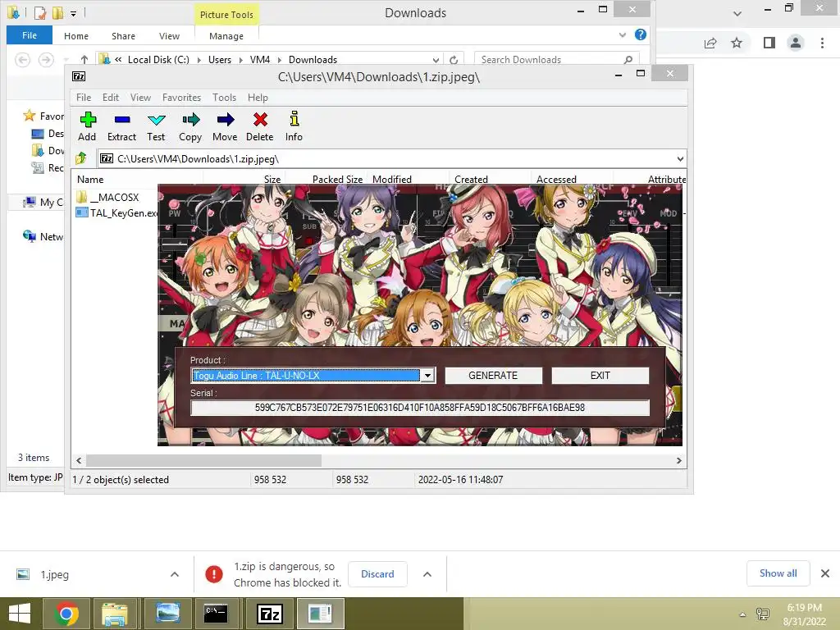840x630 pixels.
Task: Expand options chevron for 1.jpeg download
Action: [175, 574]
